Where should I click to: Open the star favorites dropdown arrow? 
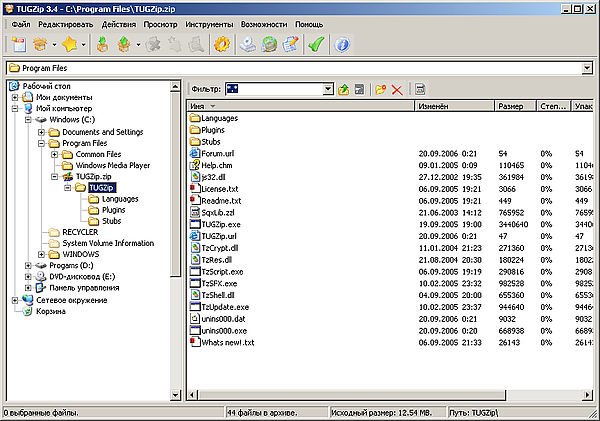click(x=85, y=45)
